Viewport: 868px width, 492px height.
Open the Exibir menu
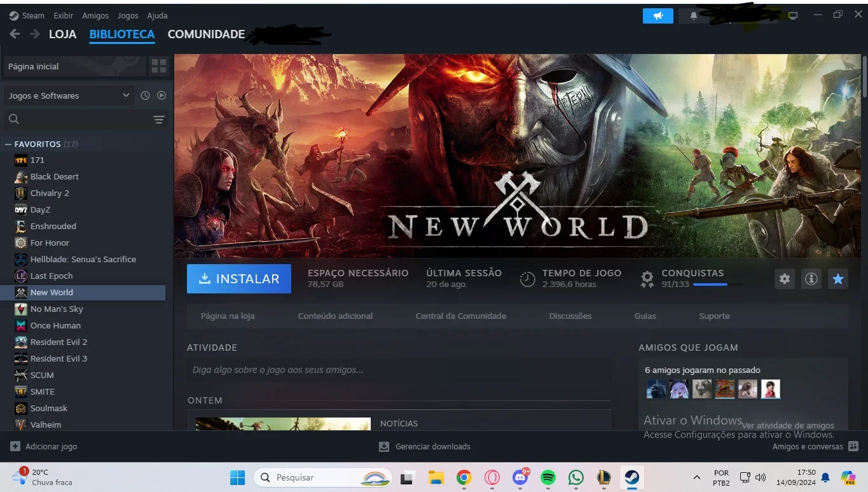click(63, 15)
